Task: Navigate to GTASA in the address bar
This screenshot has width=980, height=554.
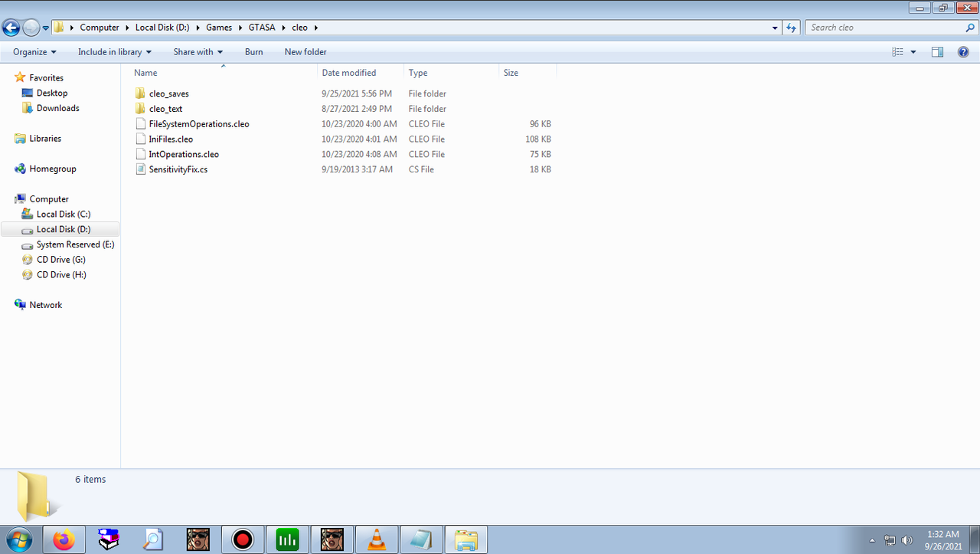Action: (x=262, y=28)
